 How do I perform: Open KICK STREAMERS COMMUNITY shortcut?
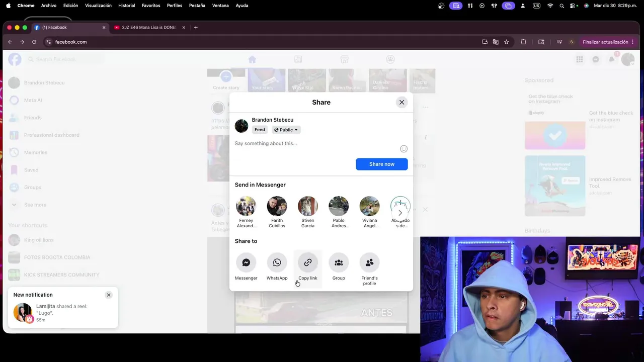point(61,275)
